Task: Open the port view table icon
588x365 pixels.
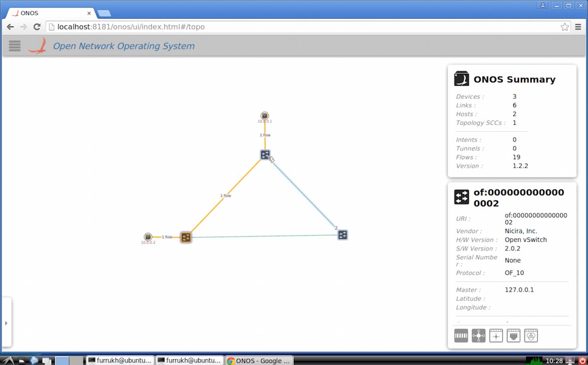Action: (513, 336)
